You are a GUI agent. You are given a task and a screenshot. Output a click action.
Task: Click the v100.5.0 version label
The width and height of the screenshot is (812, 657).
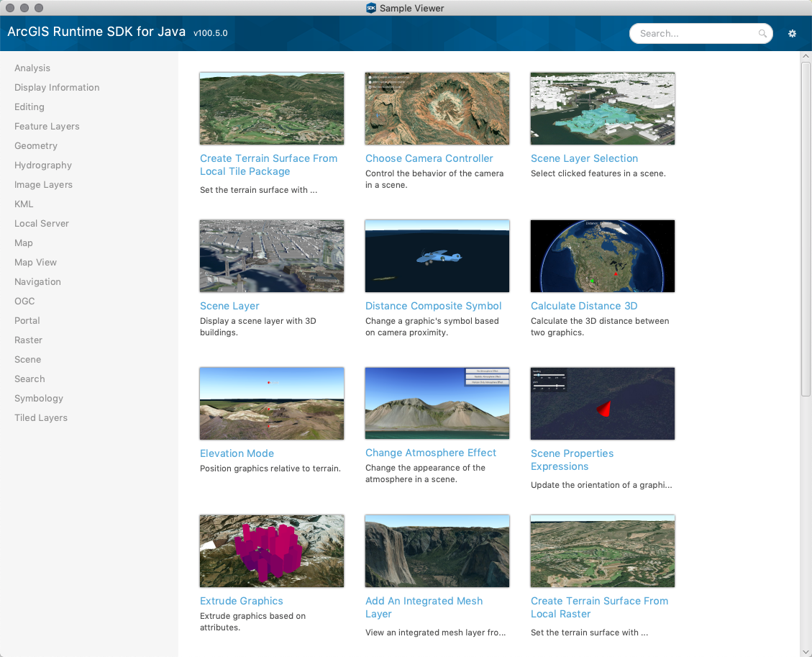click(x=210, y=33)
